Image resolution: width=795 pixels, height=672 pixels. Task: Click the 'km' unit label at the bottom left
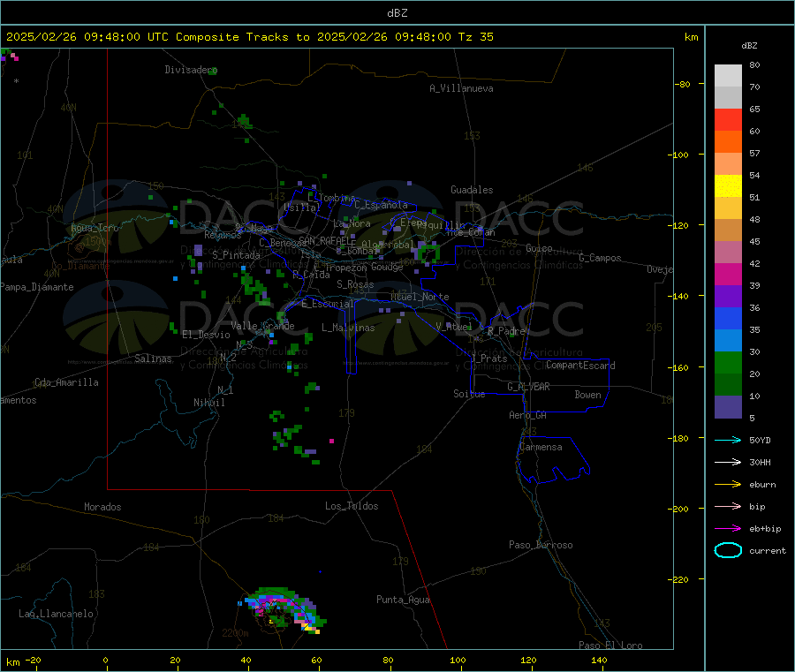tap(12, 662)
